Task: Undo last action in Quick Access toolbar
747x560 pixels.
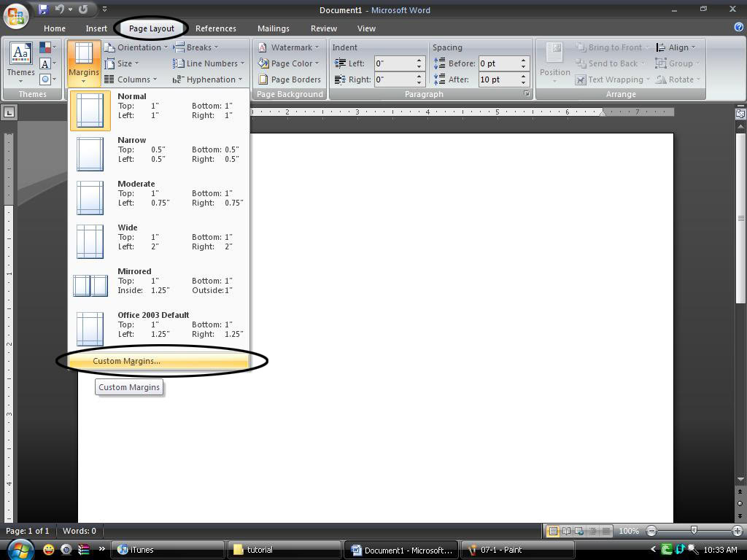Action: [x=60, y=9]
